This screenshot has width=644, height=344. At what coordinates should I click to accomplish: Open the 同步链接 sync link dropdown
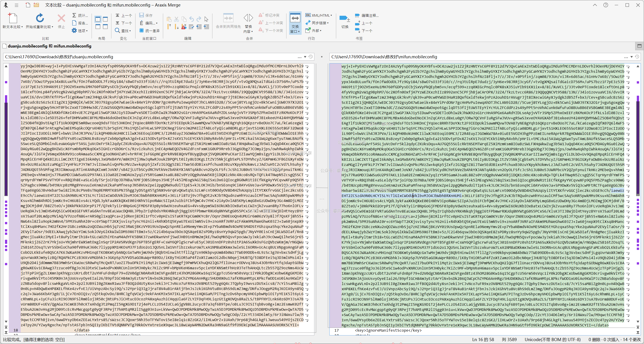coord(317,23)
